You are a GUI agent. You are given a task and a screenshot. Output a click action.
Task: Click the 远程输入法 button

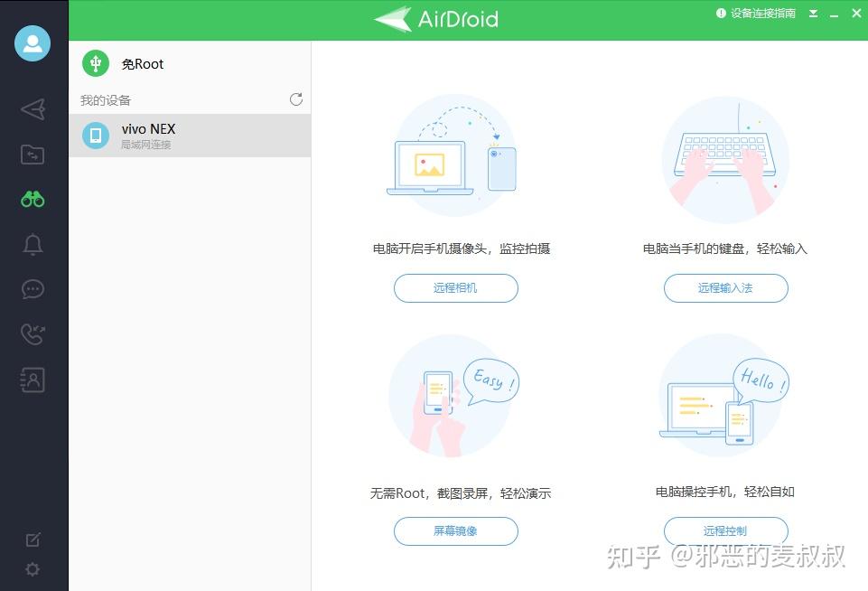pos(725,288)
